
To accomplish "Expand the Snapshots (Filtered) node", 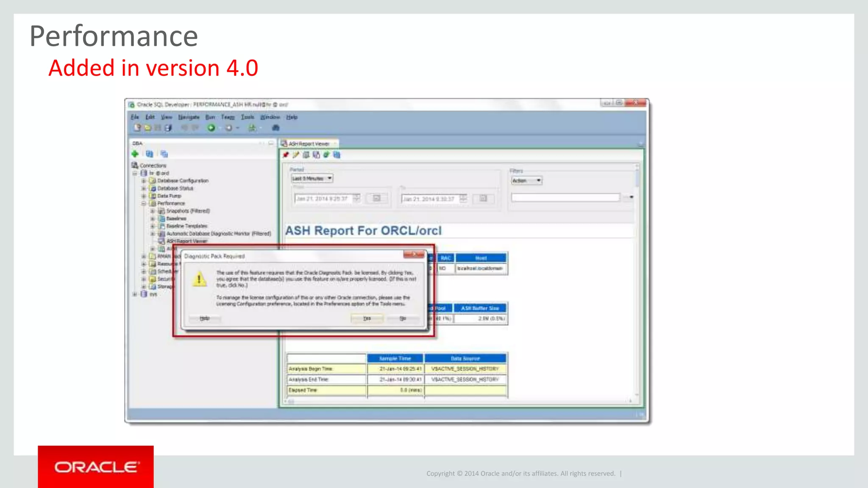I will tap(153, 211).
